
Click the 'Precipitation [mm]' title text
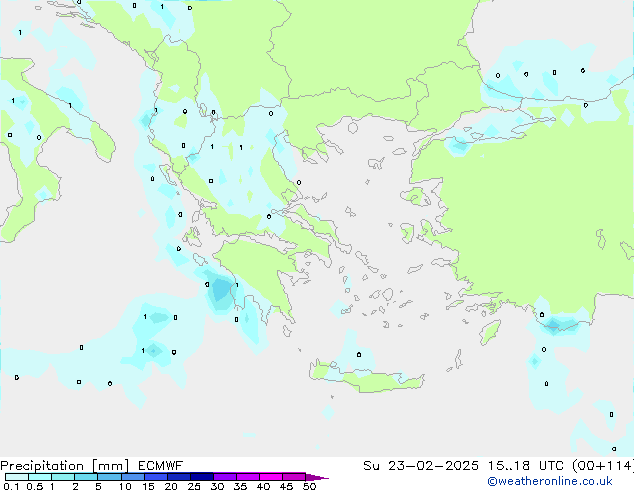tap(65, 466)
